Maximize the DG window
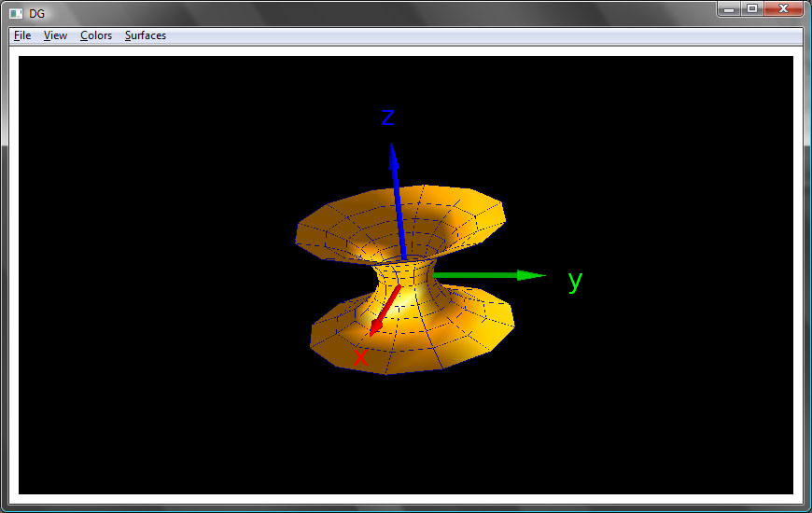Screen dimensions: 812x513 (x=752, y=8)
